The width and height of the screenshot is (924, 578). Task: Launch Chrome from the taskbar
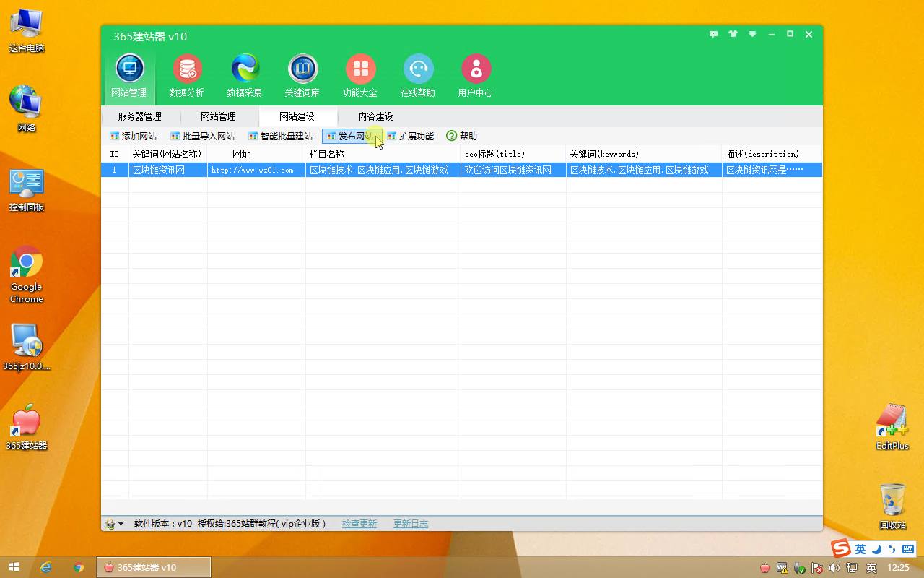[79, 567]
